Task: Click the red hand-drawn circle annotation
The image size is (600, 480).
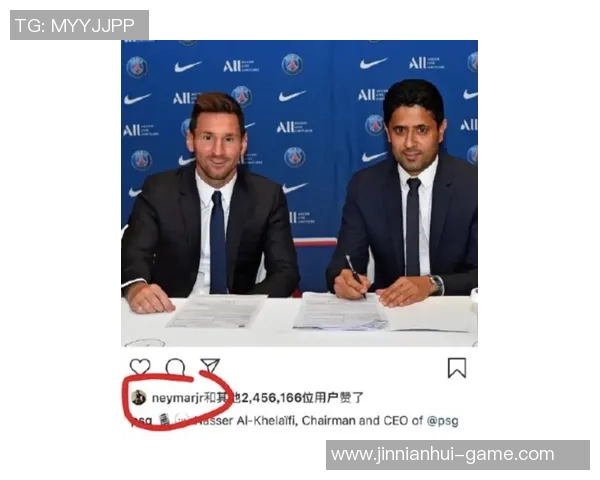Action: click(177, 401)
